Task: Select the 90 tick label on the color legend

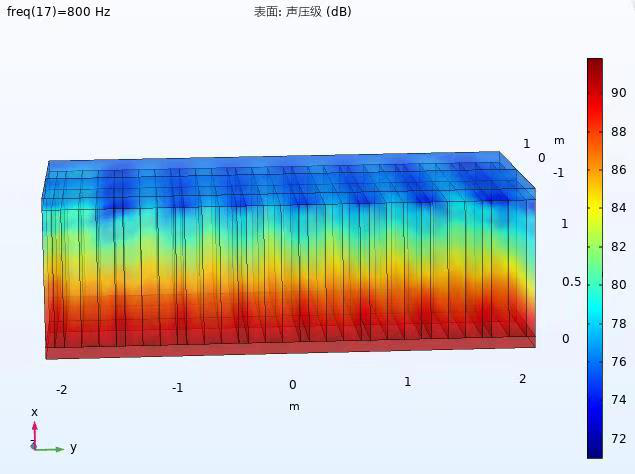Action: coord(619,93)
